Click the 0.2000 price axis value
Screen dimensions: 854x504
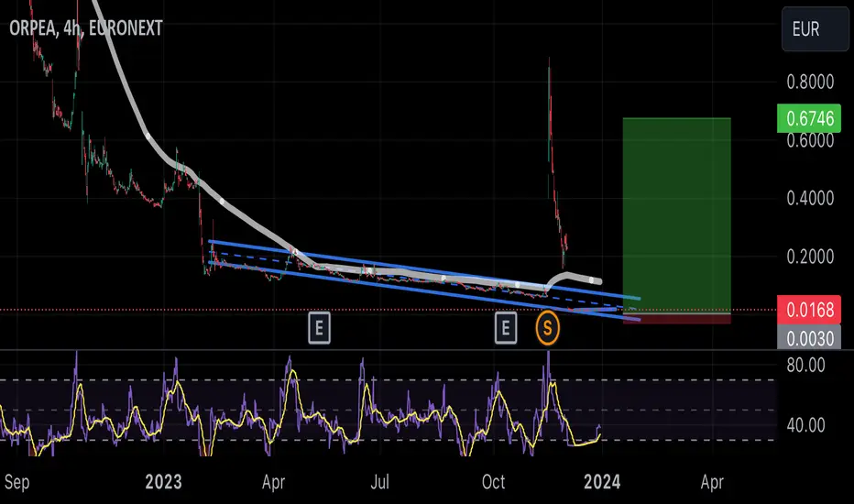[810, 256]
